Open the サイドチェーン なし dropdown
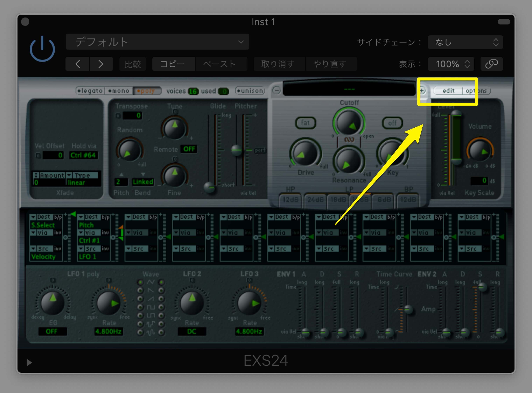The width and height of the screenshot is (532, 393). click(x=465, y=42)
